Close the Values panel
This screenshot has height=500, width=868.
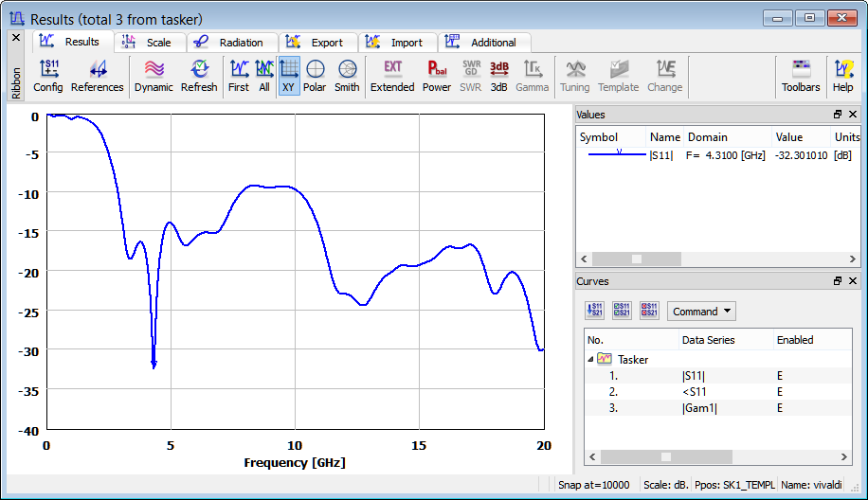click(x=853, y=114)
